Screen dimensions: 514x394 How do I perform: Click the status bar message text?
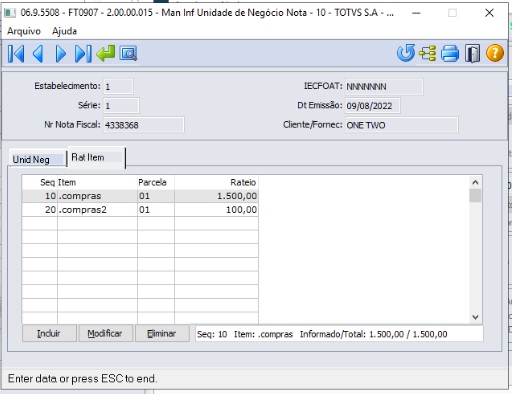pyautogui.click(x=82, y=379)
